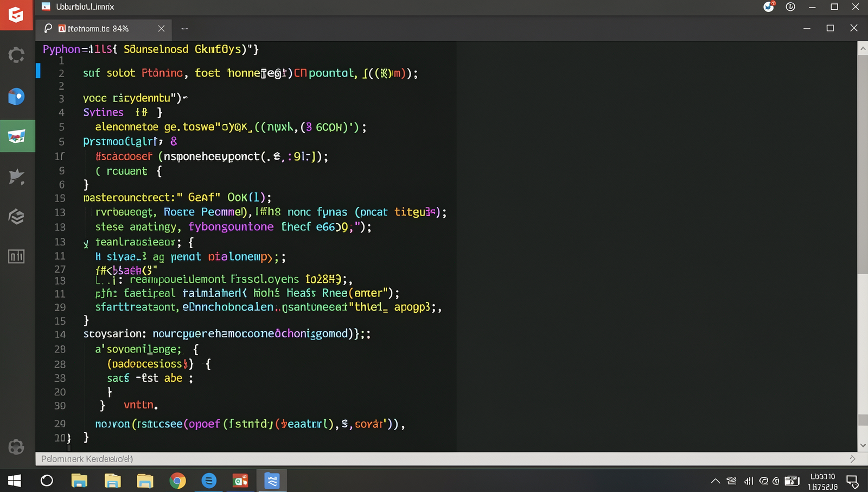Click the search icon in the editor tab
Screen dimensions: 868x492
(x=48, y=28)
